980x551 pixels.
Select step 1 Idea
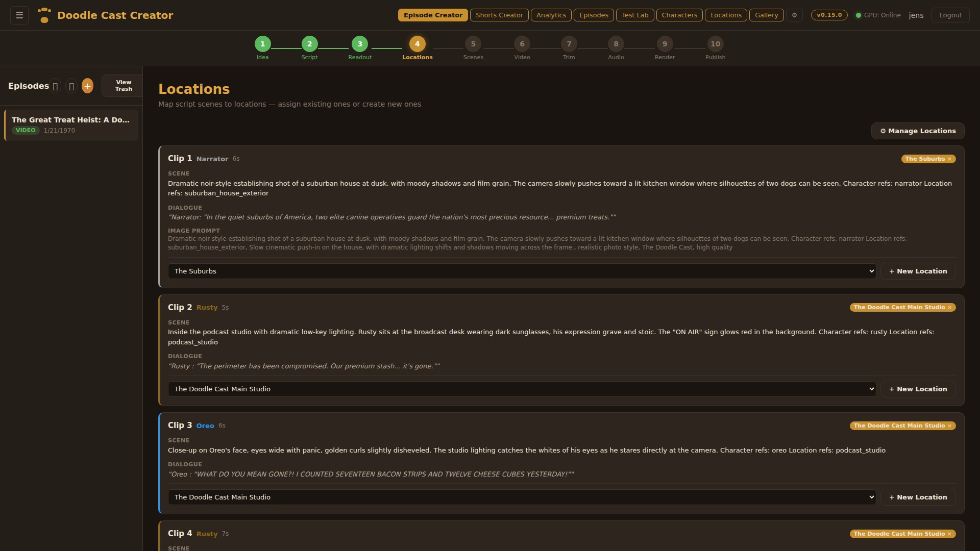point(262,43)
